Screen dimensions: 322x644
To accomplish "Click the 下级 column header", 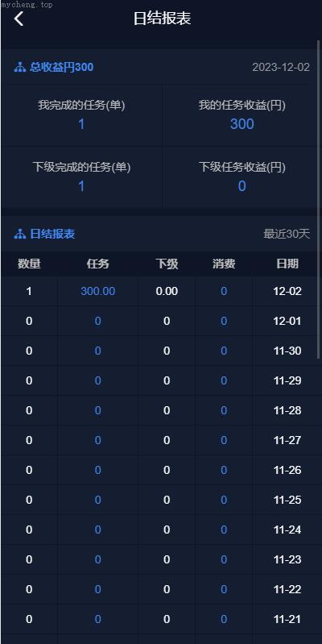I will point(167,264).
